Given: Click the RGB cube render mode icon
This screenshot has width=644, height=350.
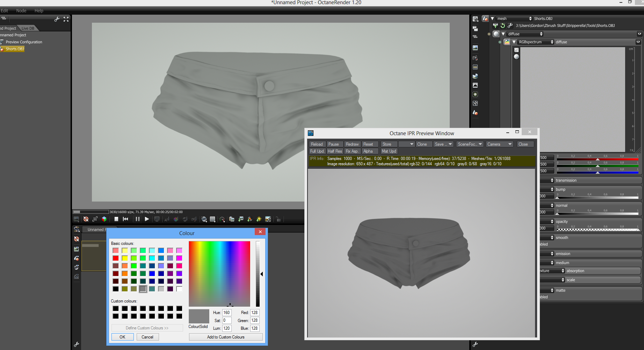Looking at the screenshot, I should (x=104, y=219).
